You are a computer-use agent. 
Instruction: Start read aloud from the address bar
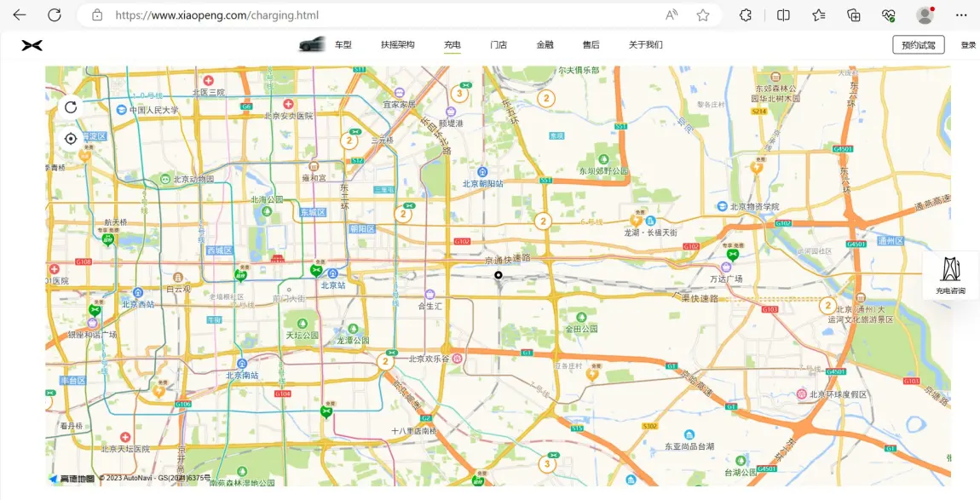coord(672,15)
